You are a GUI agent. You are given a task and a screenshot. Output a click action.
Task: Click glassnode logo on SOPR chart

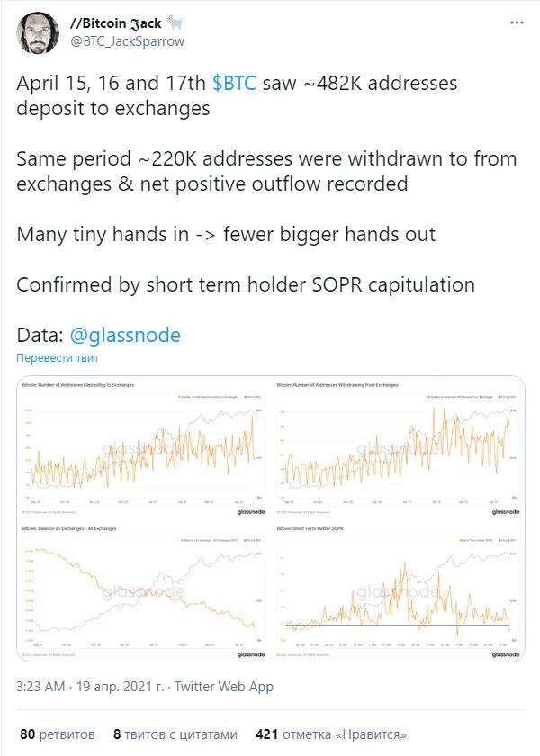[x=506, y=654]
